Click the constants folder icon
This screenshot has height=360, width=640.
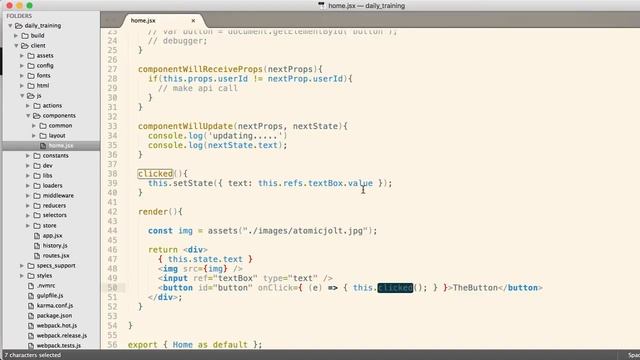point(37,156)
